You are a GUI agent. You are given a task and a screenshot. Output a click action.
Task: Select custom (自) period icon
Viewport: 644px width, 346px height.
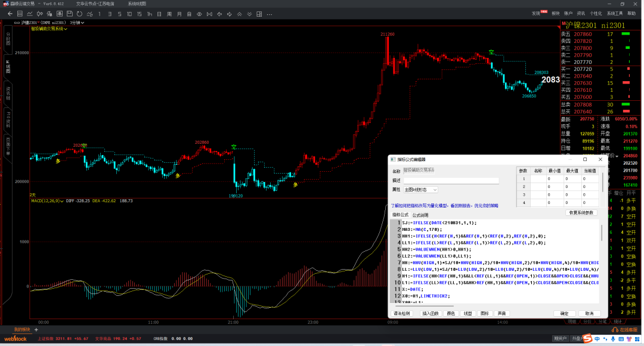pyautogui.click(x=189, y=14)
